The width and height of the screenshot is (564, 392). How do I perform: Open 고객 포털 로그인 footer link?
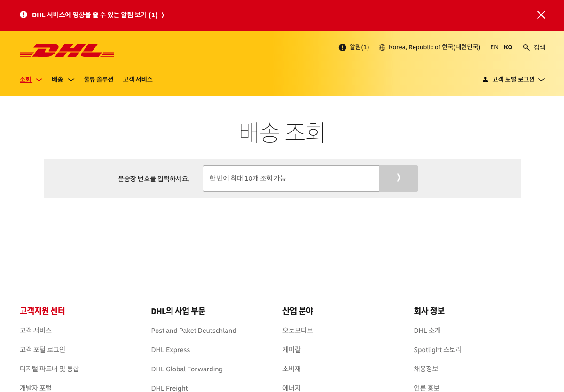click(42, 350)
